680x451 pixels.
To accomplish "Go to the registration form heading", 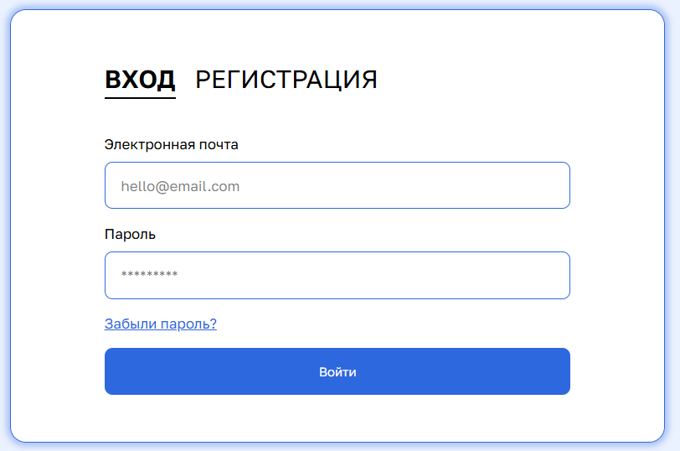I will (x=286, y=80).
